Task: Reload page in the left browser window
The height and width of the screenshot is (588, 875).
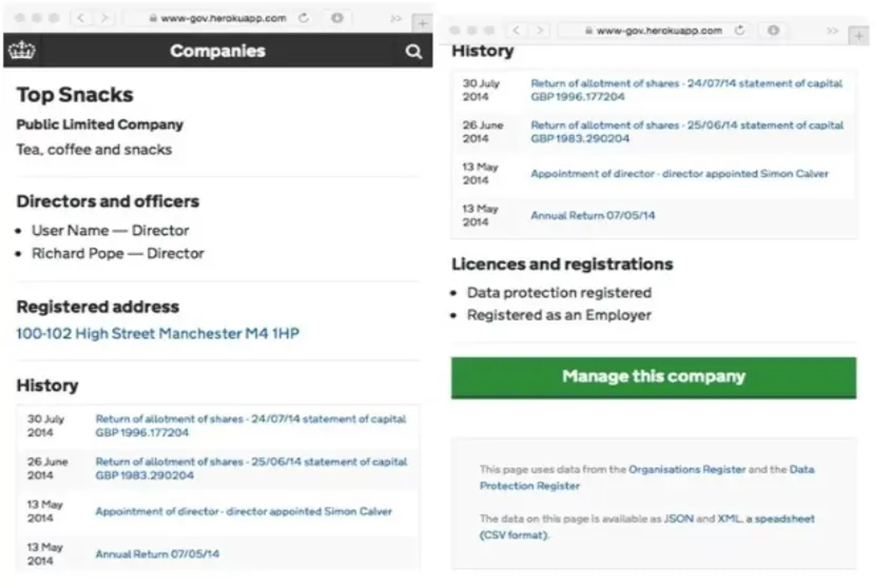Action: pos(304,18)
